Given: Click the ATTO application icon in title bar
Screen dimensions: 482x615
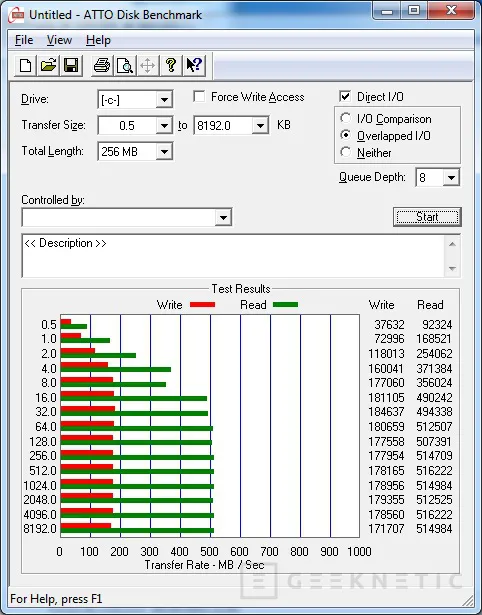Looking at the screenshot, I should coord(16,15).
